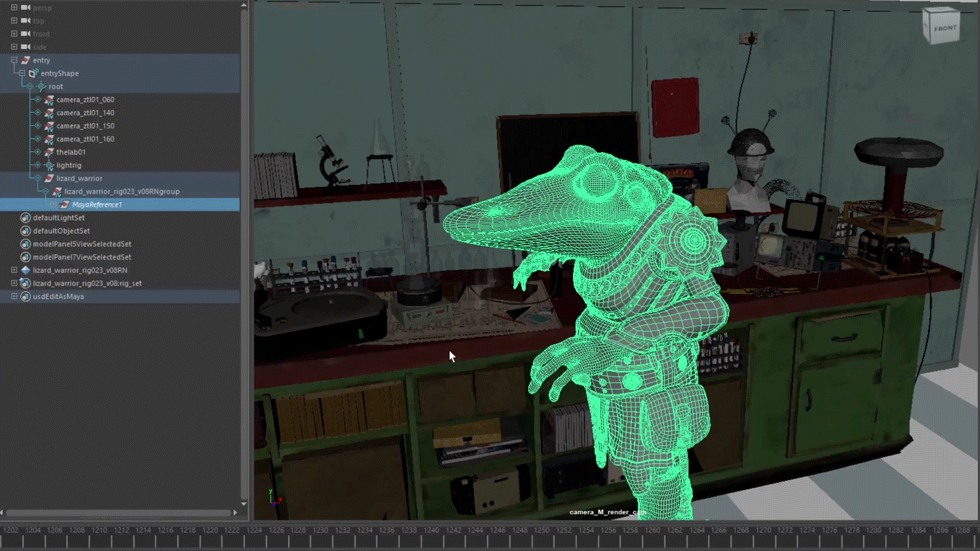Click the FRONT view cube in viewport

click(941, 26)
